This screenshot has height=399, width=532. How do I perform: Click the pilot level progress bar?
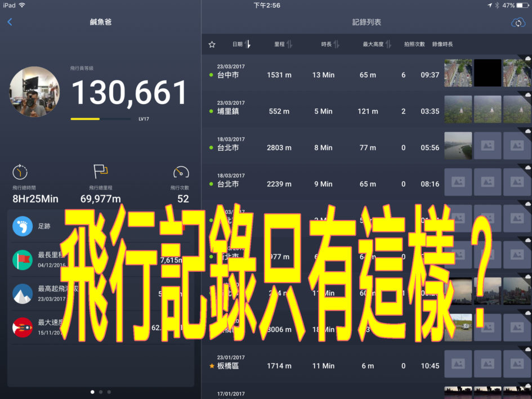(100, 119)
